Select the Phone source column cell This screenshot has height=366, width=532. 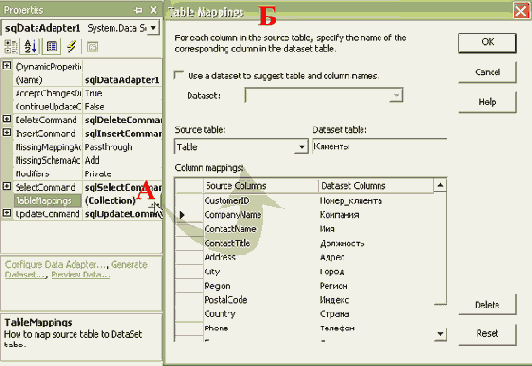[x=261, y=328]
